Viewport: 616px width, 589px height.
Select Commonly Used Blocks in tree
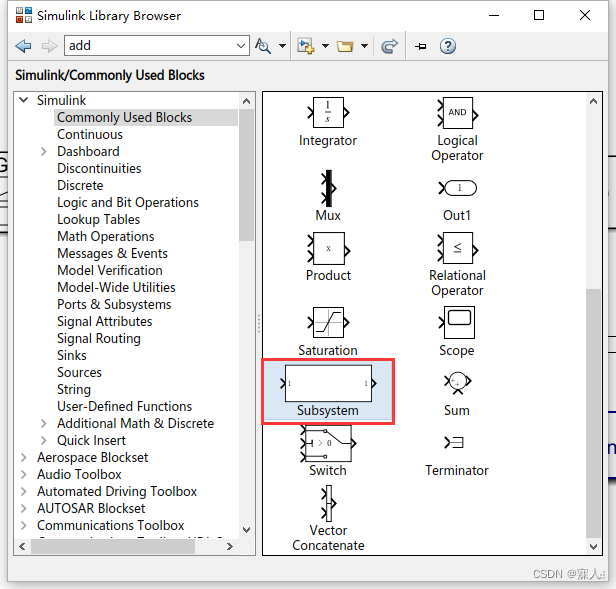tap(125, 117)
